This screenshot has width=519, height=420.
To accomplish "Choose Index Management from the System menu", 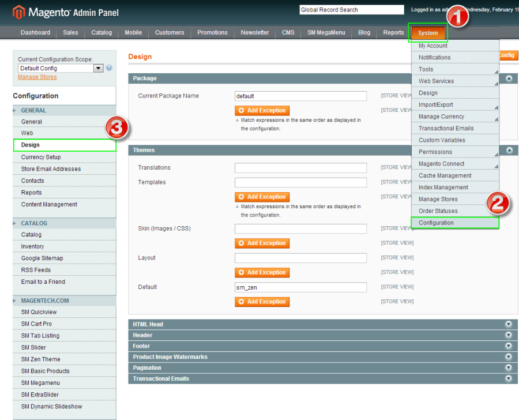I will (455, 187).
